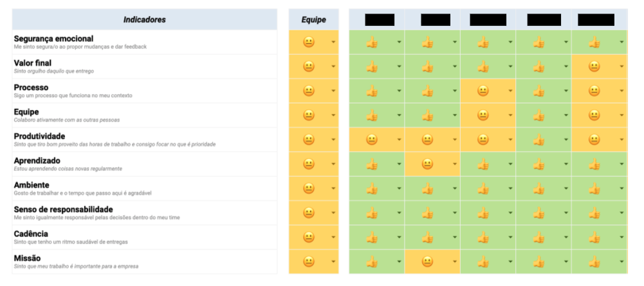Select third member's neutral face in Processo row

point(483,91)
